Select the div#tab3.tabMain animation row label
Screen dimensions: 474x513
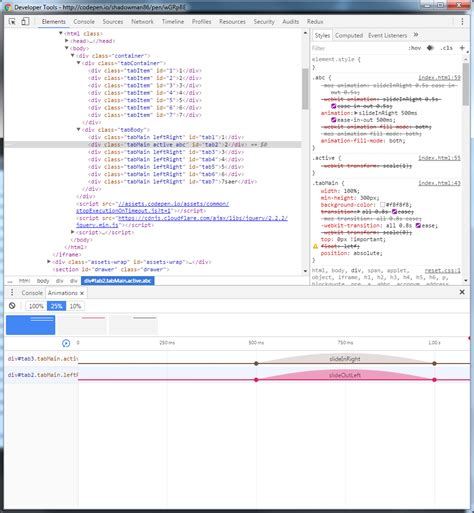(42, 359)
